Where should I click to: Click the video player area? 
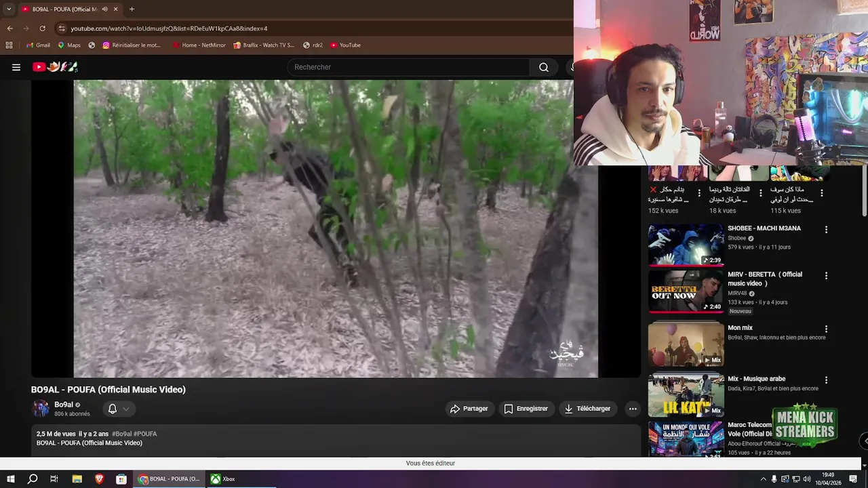coord(336,228)
